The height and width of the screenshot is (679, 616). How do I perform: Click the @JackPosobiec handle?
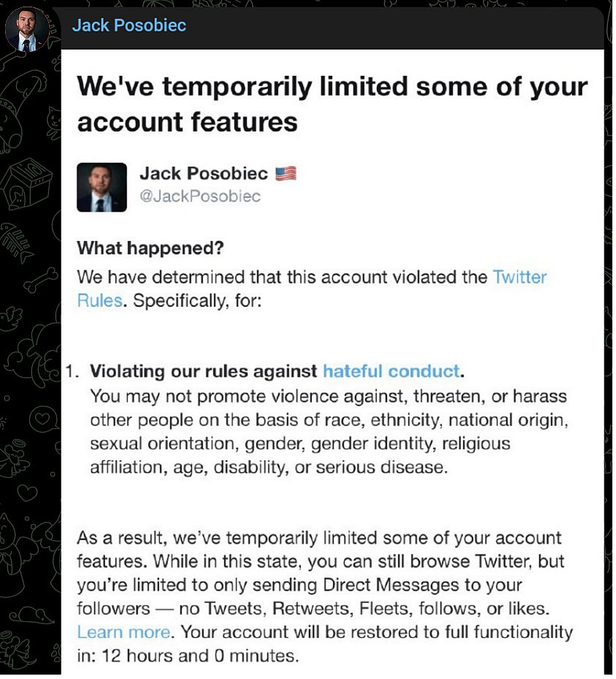point(199,197)
